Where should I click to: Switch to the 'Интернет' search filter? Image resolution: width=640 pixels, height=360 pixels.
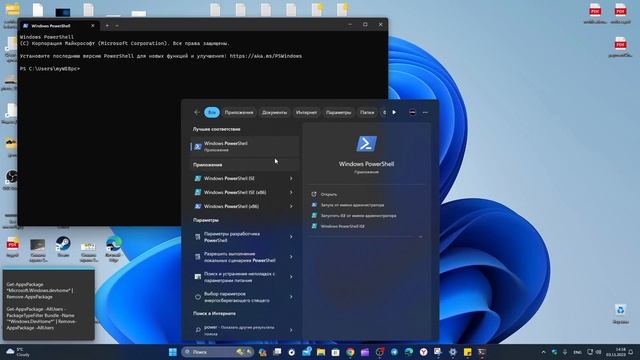(x=306, y=112)
